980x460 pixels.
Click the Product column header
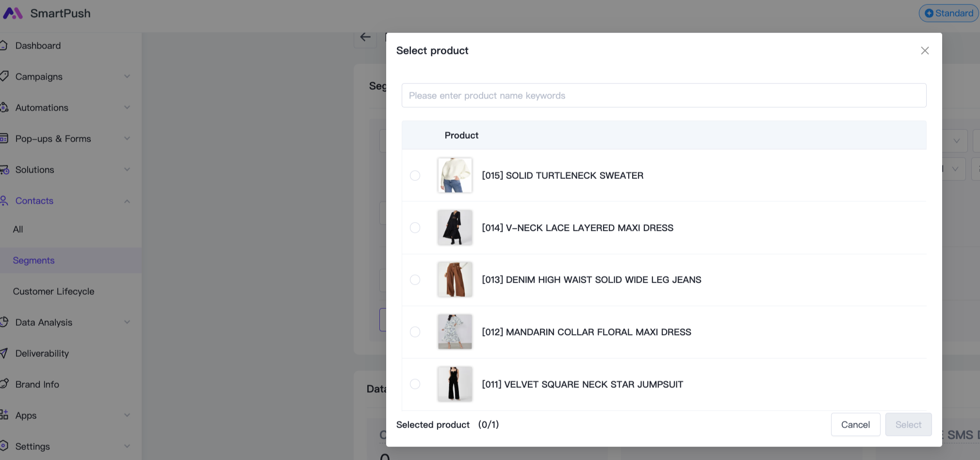pos(461,135)
